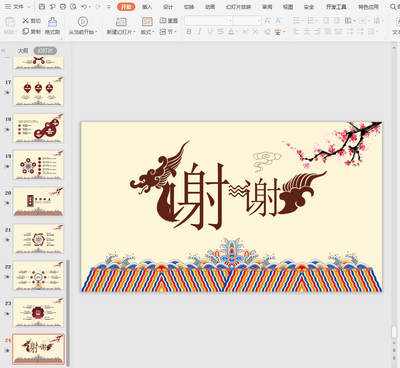Viewport: 400px width, 368px height.
Task: Click the Decrease Indent icon
Action: pos(326,21)
